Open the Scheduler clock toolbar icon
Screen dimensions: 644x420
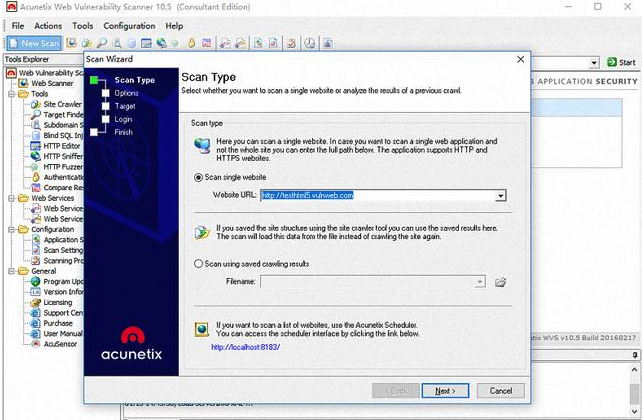pos(310,43)
